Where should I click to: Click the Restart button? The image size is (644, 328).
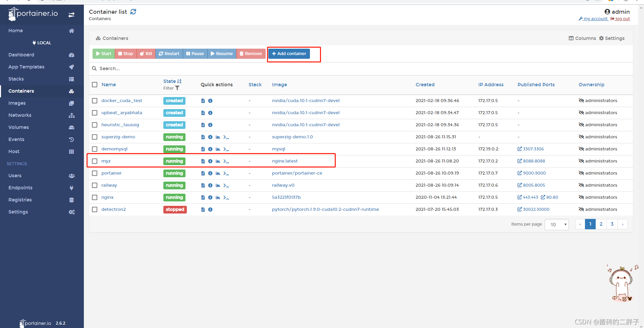169,54
